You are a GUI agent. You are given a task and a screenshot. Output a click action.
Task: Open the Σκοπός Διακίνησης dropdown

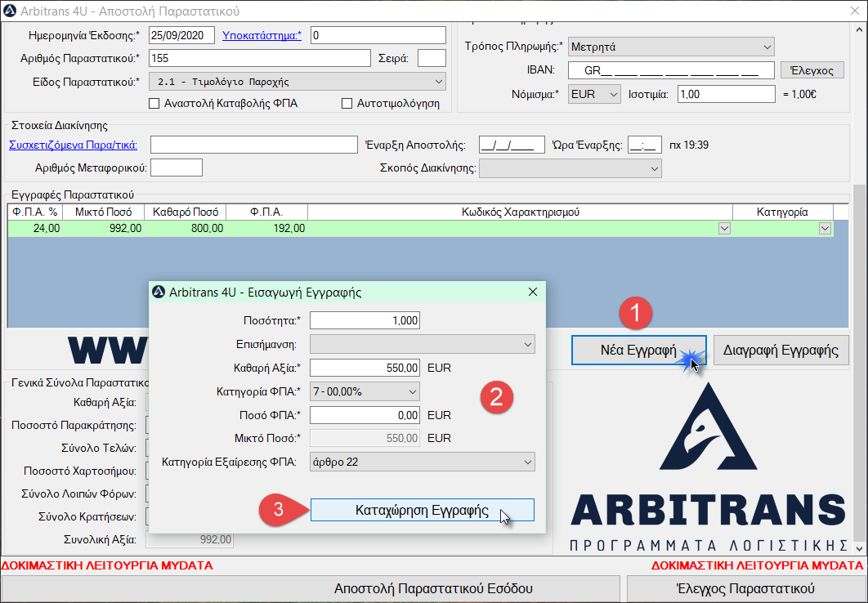tap(570, 168)
